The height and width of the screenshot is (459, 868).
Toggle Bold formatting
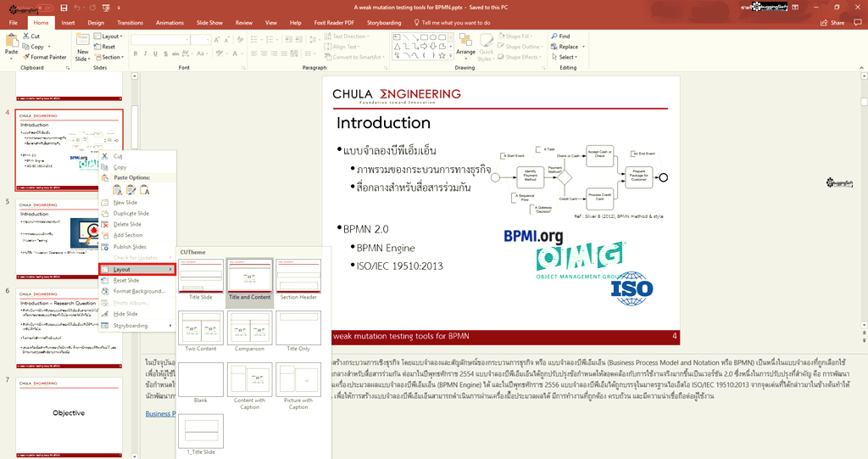pos(136,53)
